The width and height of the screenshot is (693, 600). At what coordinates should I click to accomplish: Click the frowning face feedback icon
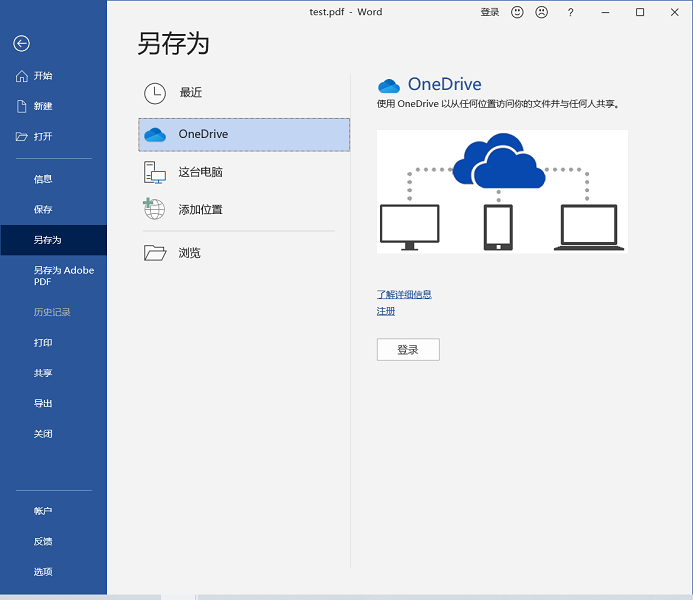pos(541,12)
